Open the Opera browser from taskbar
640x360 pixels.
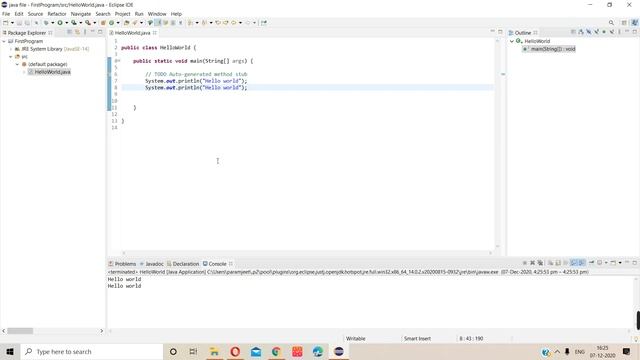[235, 351]
